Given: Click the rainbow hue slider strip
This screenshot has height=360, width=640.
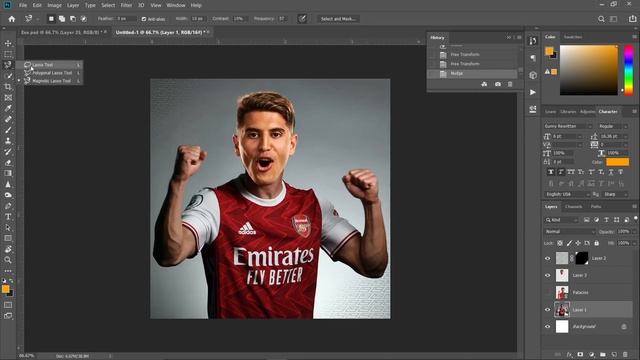Looking at the screenshot, I should pyautogui.click(x=629, y=70).
